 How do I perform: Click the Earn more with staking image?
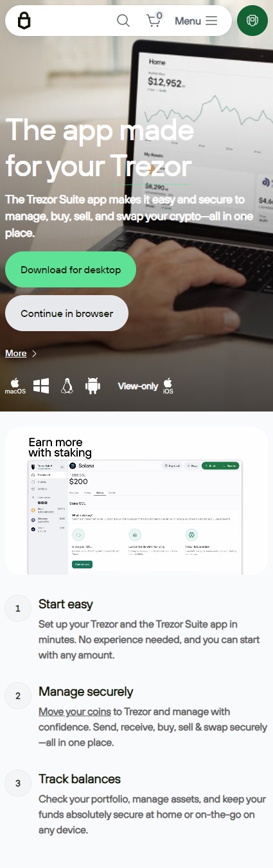pyautogui.click(x=136, y=501)
